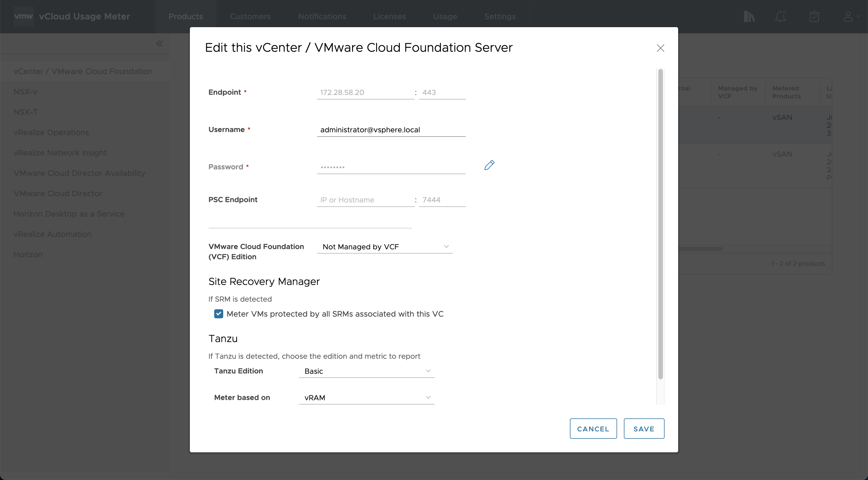Select NSX-T in the sidebar
Viewport: 868px width, 480px height.
pos(26,112)
